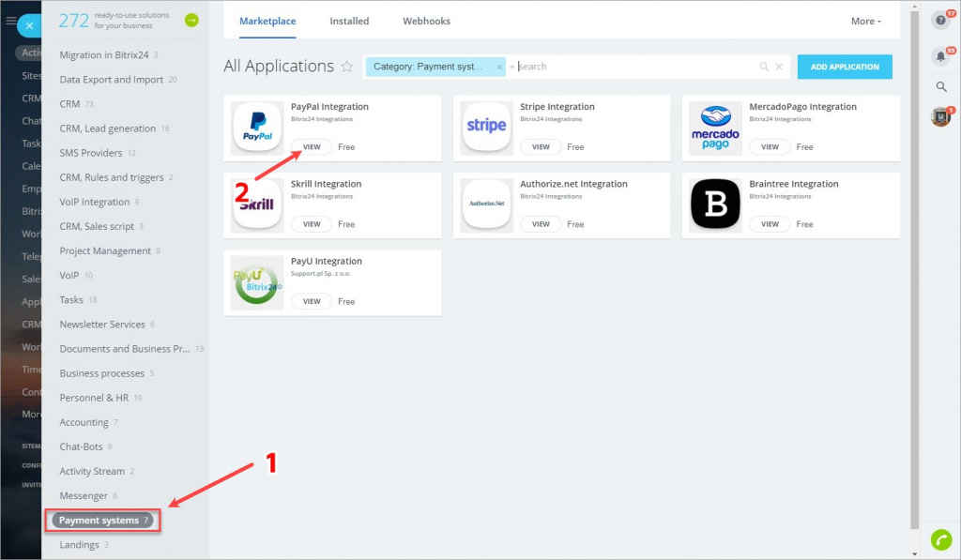Image resolution: width=961 pixels, height=560 pixels.
Task: Select Payment systems category
Action: tap(102, 521)
